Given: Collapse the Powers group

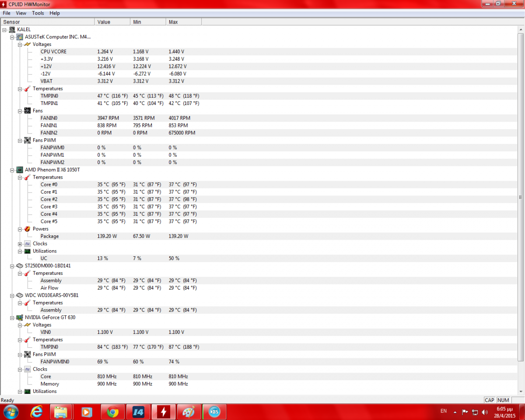Looking at the screenshot, I should [20, 229].
